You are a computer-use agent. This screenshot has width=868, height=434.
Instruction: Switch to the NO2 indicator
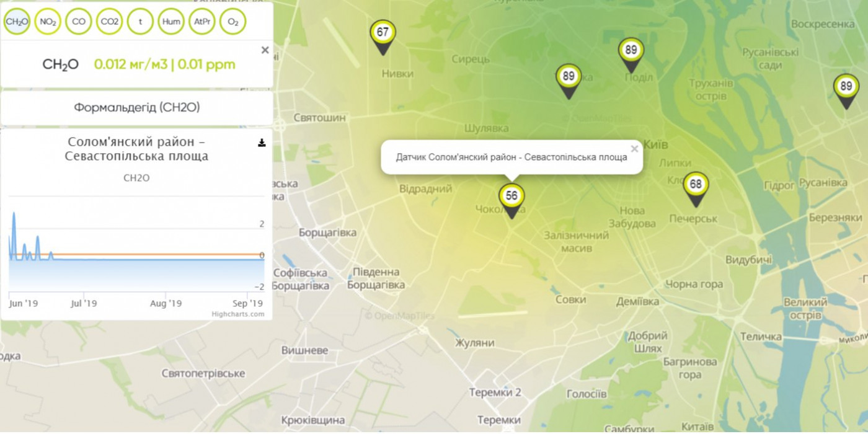48,22
